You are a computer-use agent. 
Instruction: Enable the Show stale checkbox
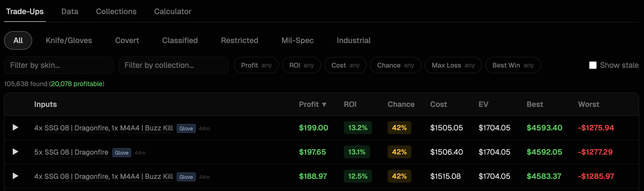tap(593, 65)
